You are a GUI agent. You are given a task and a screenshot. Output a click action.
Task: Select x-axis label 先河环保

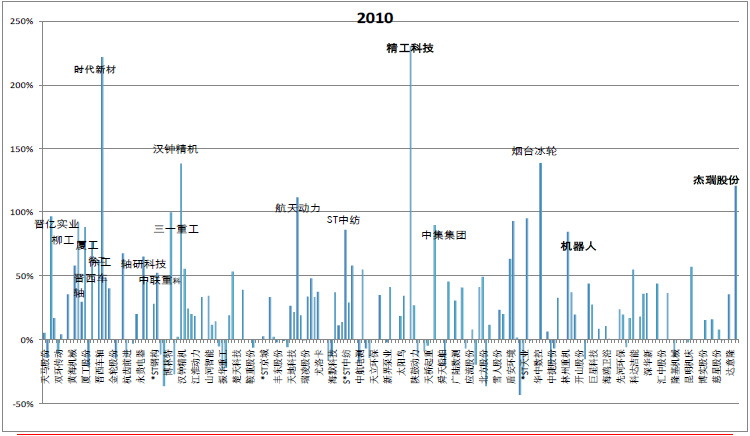pyautogui.click(x=621, y=367)
